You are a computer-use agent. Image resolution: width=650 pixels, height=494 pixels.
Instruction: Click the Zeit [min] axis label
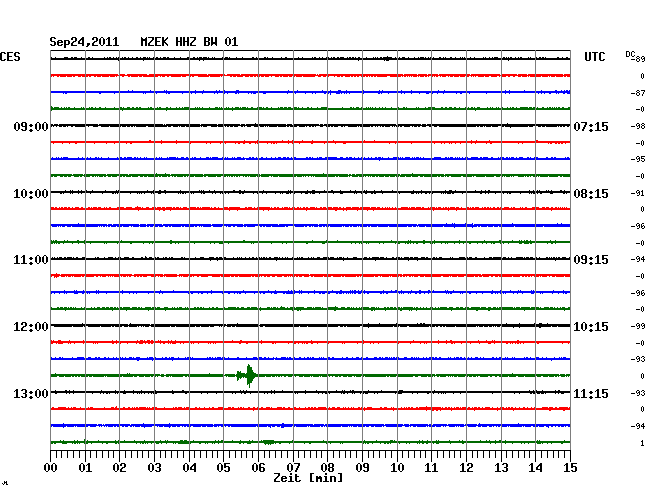(308, 479)
